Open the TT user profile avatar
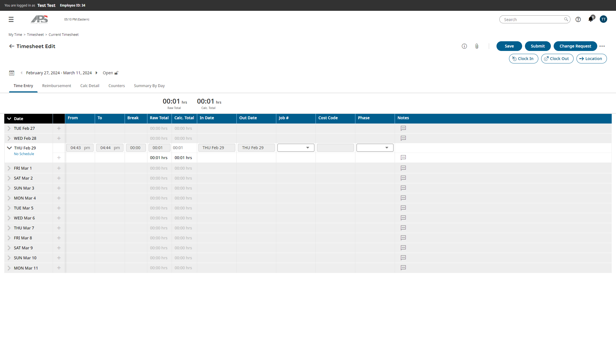This screenshot has height=364, width=616. [603, 19]
